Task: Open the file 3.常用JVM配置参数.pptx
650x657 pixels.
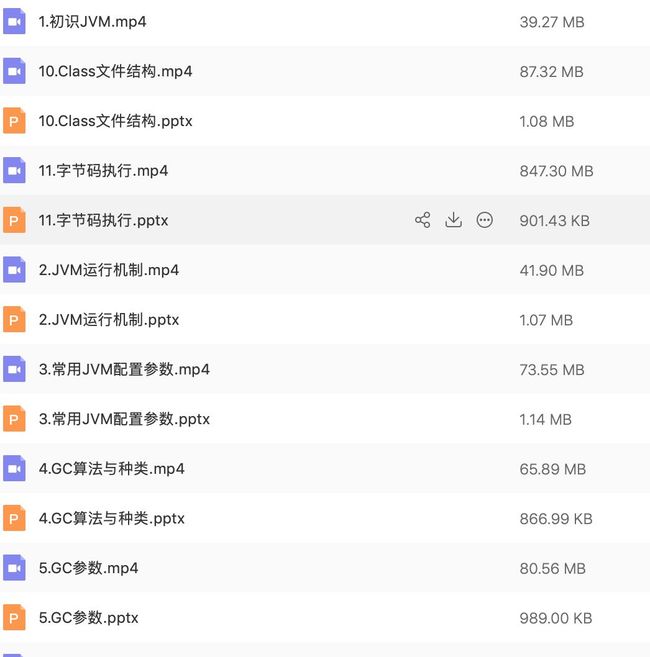Action: click(124, 419)
